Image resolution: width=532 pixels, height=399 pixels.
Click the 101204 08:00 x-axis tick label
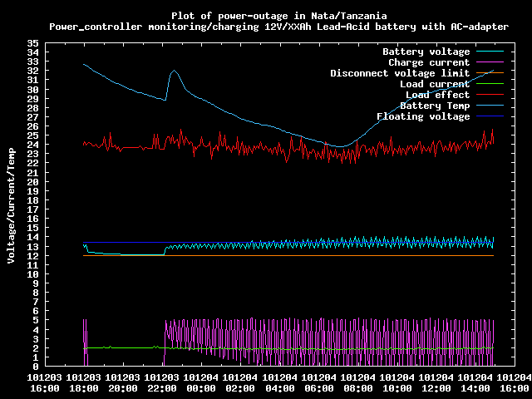pos(358,382)
